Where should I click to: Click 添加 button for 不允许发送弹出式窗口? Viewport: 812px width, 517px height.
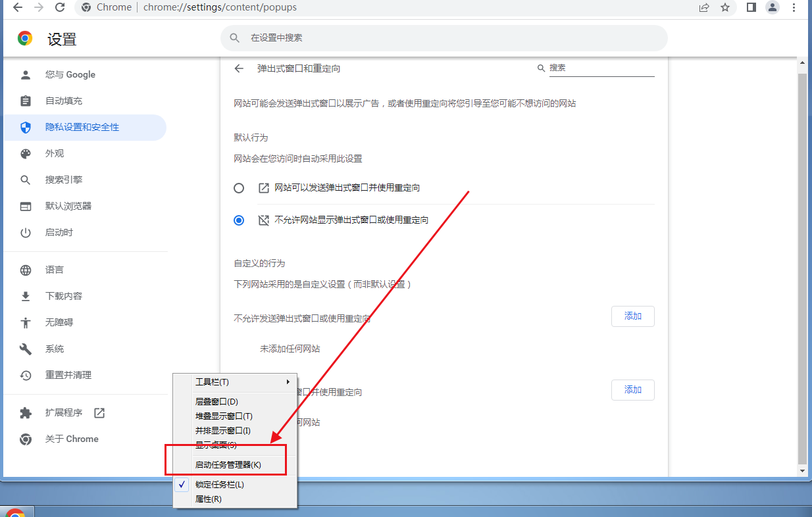pos(633,316)
